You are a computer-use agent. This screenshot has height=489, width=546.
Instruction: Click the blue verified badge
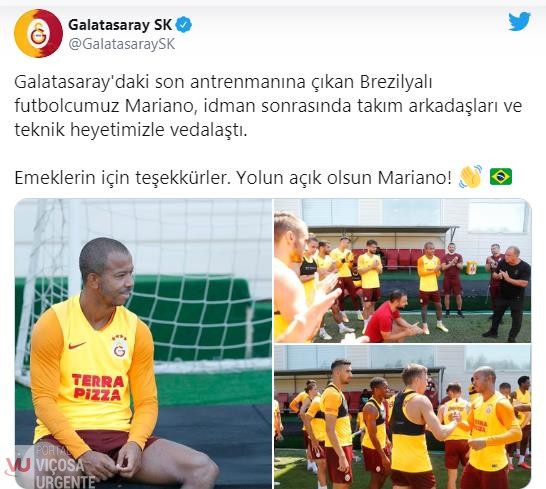tap(184, 25)
